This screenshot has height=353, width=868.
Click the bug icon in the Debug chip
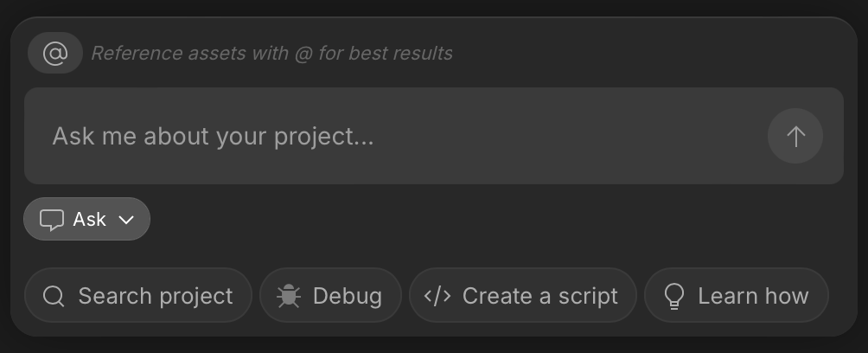(x=289, y=296)
